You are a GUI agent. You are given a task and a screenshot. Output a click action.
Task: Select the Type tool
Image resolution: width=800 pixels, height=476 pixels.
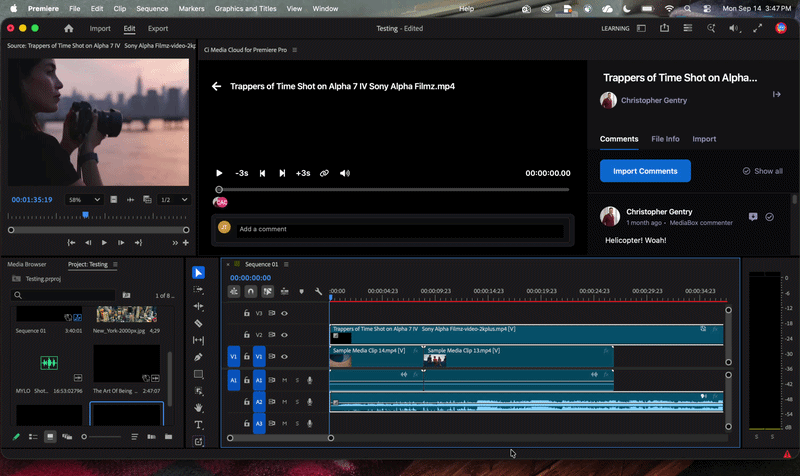(x=198, y=424)
